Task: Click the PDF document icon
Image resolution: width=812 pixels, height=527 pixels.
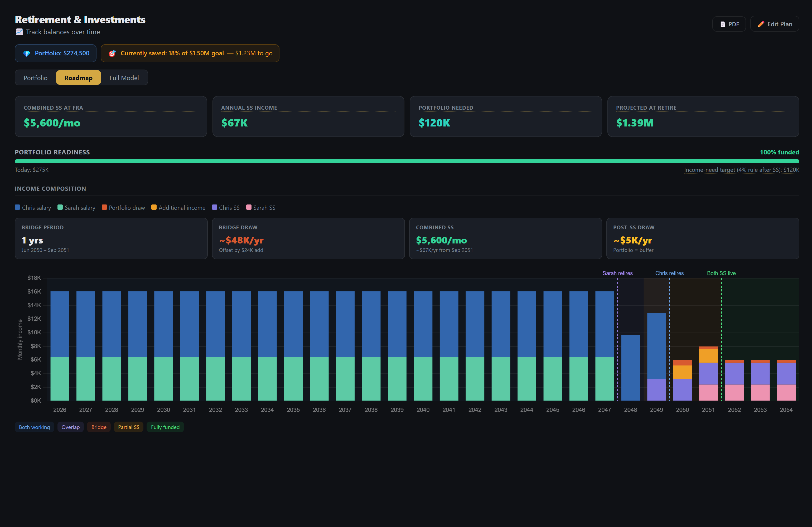Action: pos(723,24)
